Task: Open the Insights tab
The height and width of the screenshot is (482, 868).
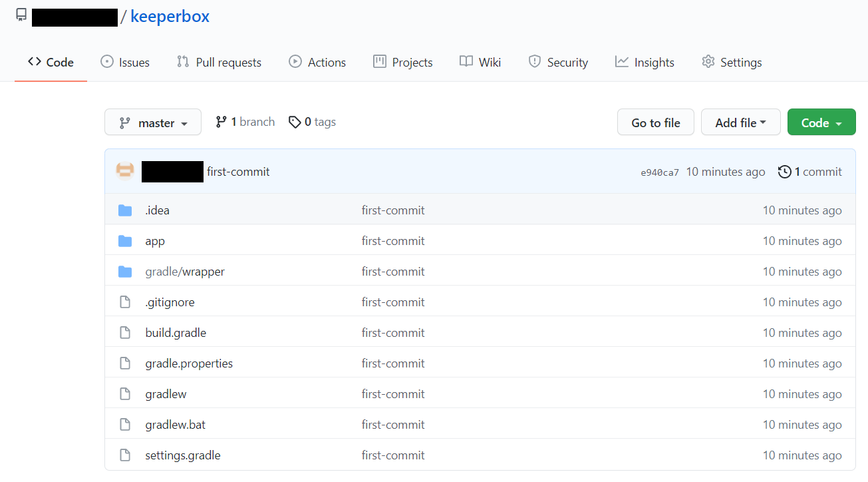Action: click(645, 62)
